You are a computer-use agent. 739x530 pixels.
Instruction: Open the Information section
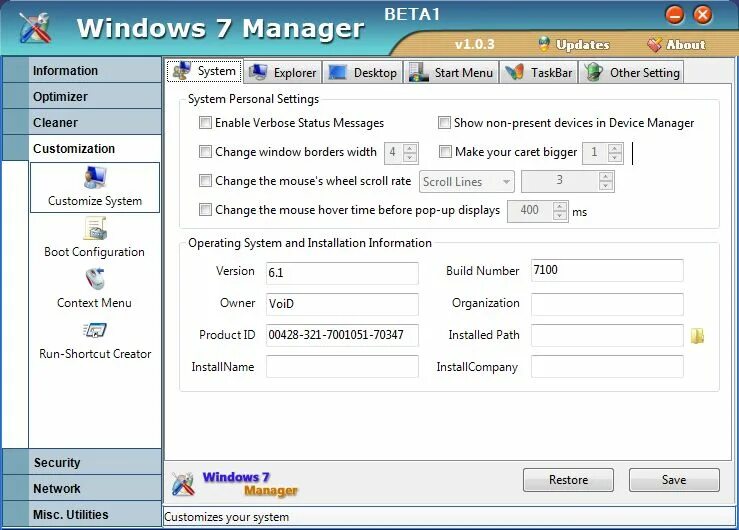click(82, 71)
